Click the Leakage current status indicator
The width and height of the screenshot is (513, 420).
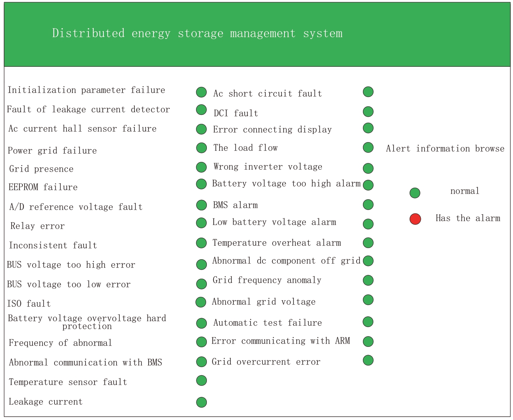tap(201, 402)
